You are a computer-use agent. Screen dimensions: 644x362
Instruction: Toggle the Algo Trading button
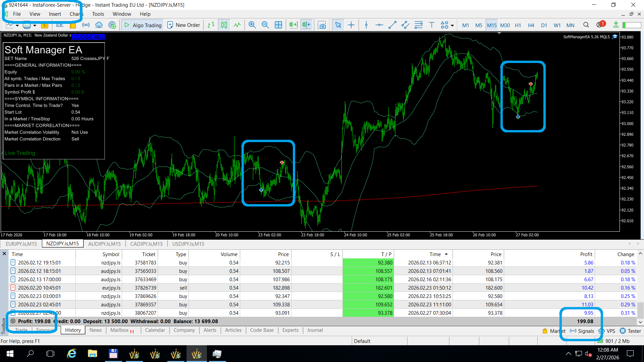(143, 25)
